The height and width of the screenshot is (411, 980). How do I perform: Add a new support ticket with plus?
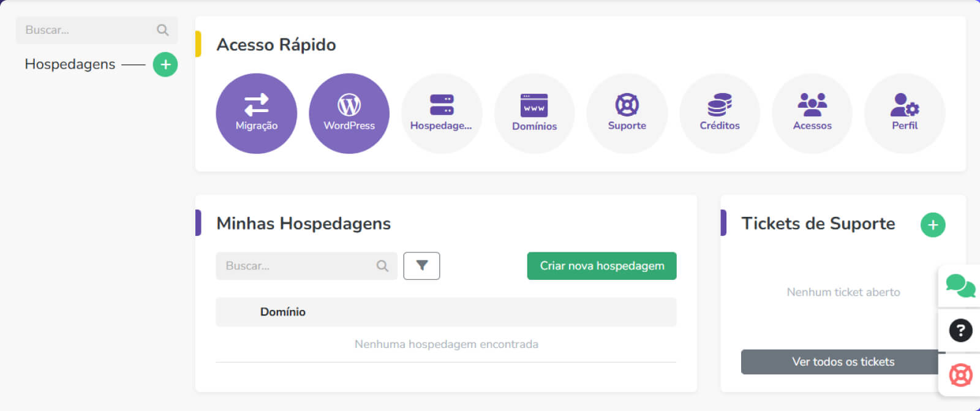(933, 225)
